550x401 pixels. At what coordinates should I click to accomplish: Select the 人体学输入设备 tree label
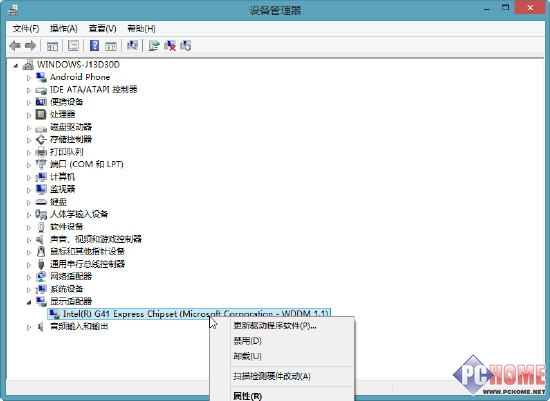coord(79,214)
